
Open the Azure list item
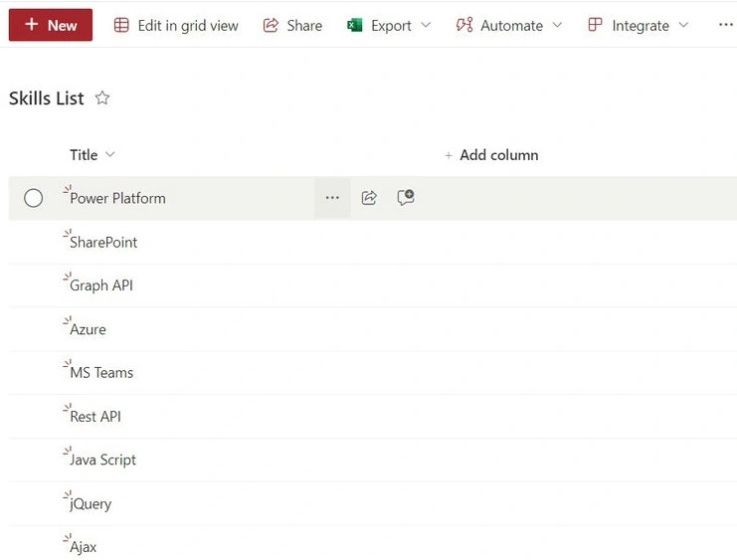(x=88, y=329)
